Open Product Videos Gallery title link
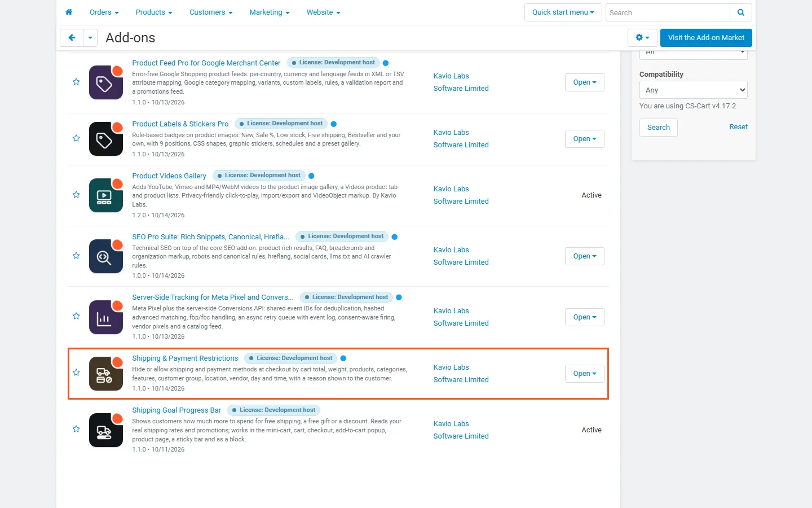Screen dimensions: 812x508 (169, 176)
